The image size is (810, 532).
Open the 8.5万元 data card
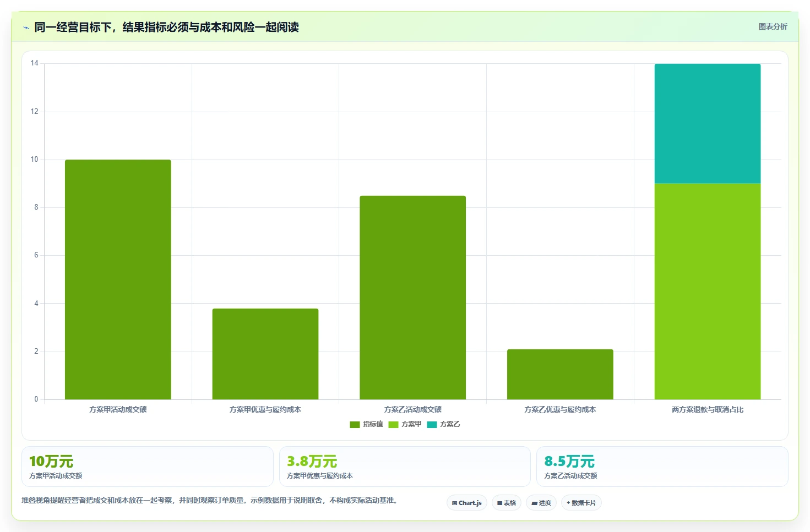(x=662, y=467)
